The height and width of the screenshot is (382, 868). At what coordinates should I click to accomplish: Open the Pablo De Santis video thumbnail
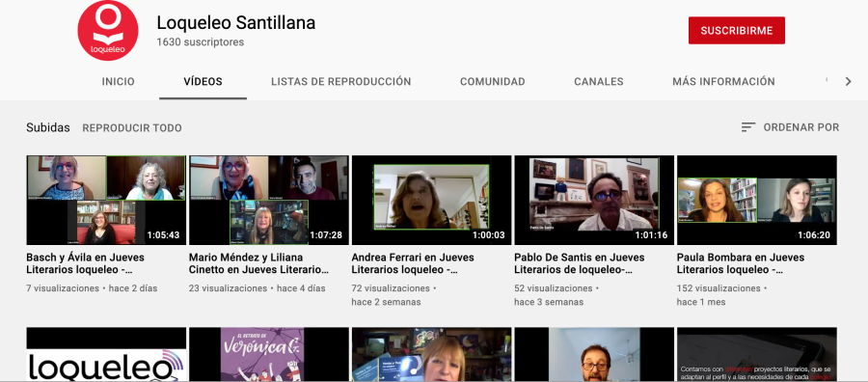coord(594,200)
